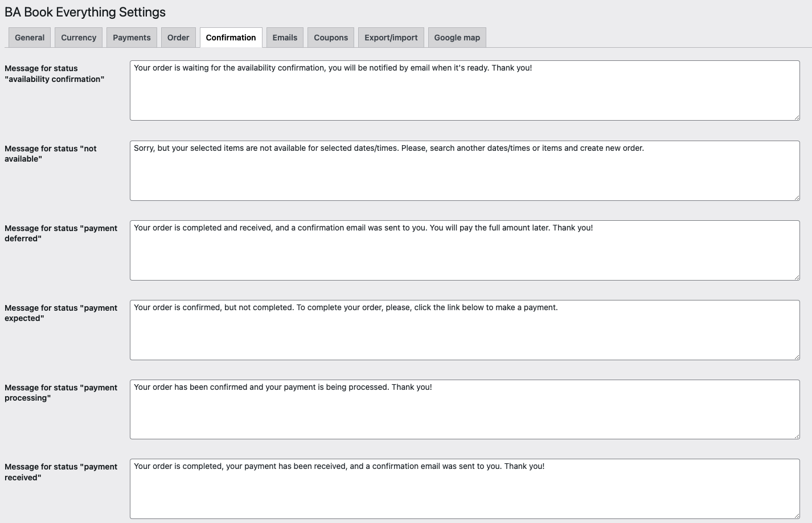Screen dimensions: 812x523
Task: Click resize handle of "not available" textarea
Action: (797, 197)
